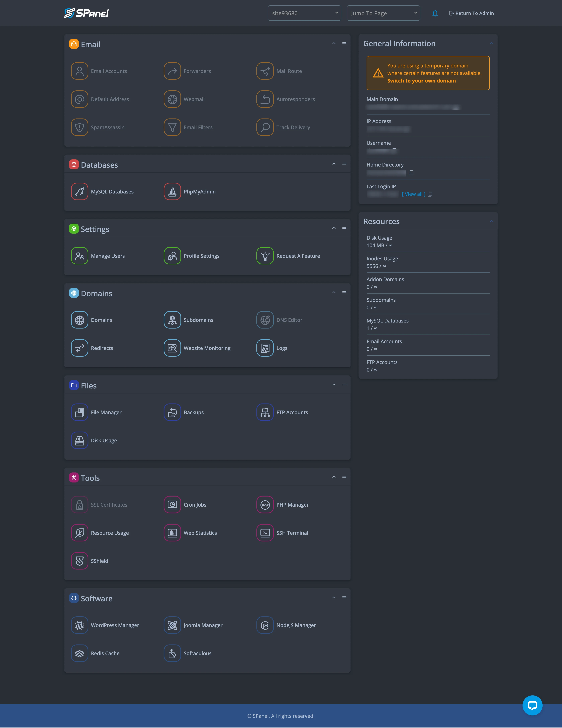Open PHP Manager icon
Image resolution: width=562 pixels, height=728 pixels.
click(265, 505)
